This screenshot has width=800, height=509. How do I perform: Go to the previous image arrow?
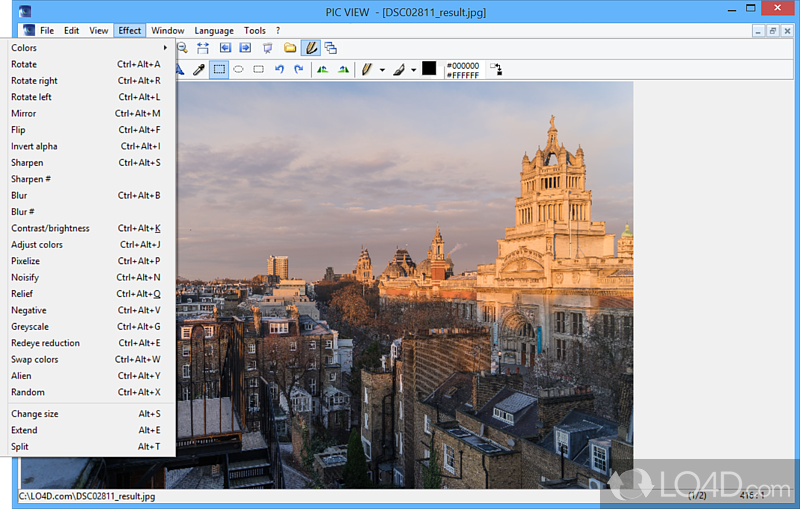click(225, 47)
